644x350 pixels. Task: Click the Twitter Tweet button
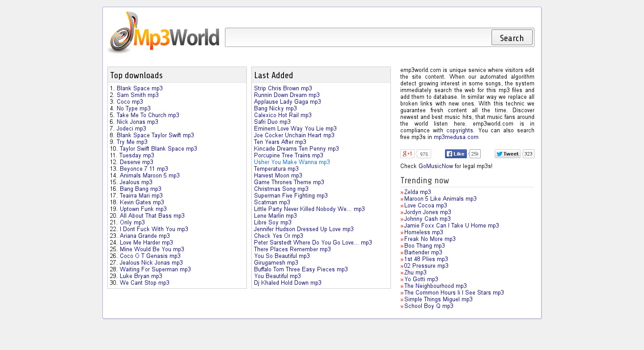[507, 154]
